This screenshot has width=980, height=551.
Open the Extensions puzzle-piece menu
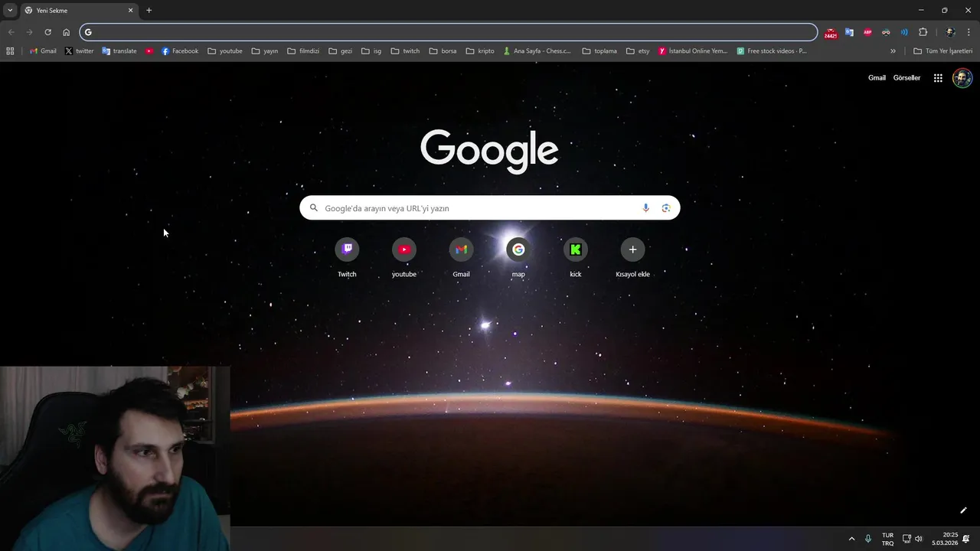(x=923, y=32)
